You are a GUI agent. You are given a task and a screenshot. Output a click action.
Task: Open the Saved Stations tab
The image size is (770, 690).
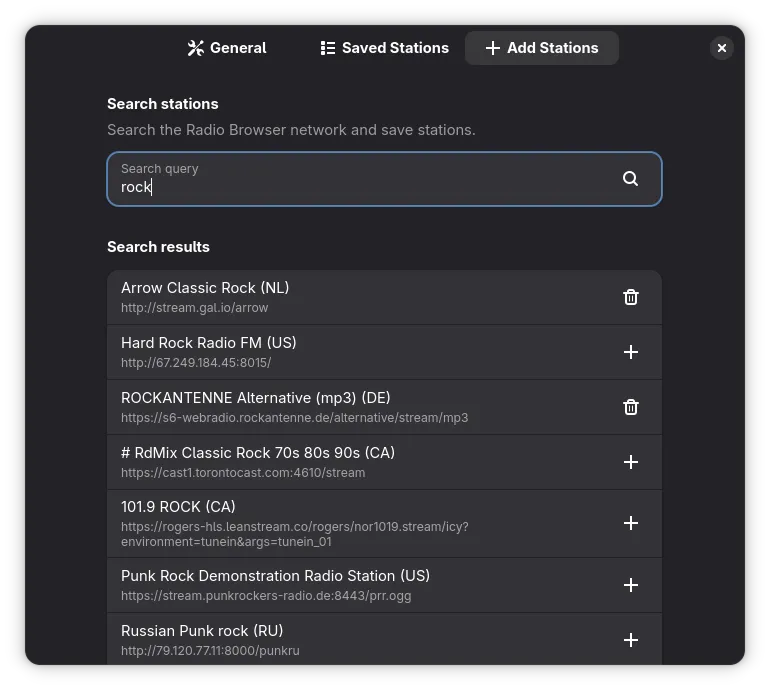tap(384, 48)
